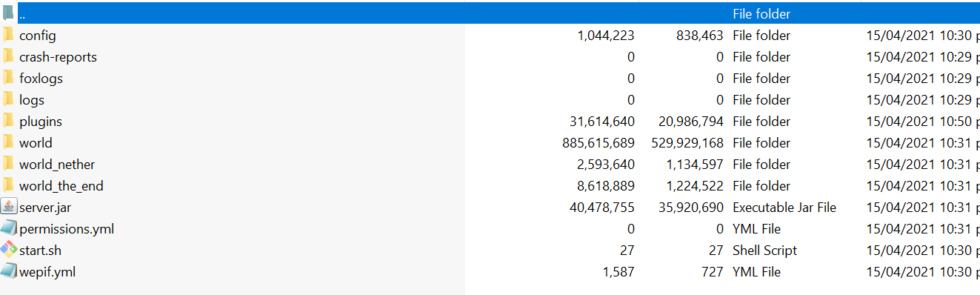Click the plugins folder icon
The width and height of the screenshot is (980, 295).
tap(8, 121)
